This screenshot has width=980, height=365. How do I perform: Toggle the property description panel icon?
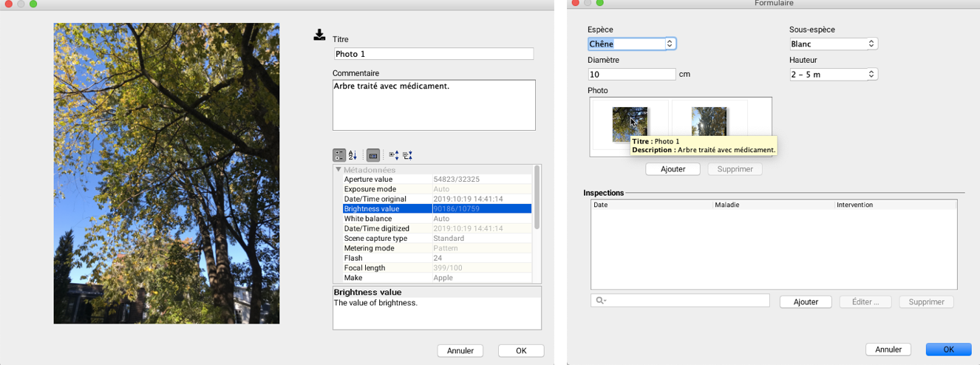[x=373, y=155]
